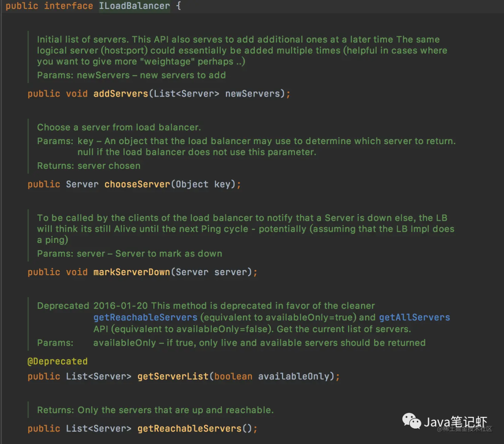504x444 pixels.
Task: Click the Java笔记虾 watermark text
Action: pos(455,422)
